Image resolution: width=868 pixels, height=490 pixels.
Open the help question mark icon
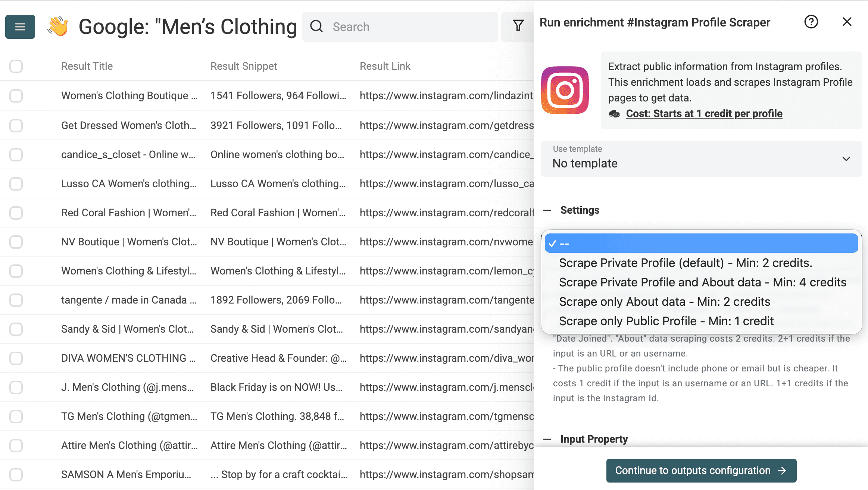pyautogui.click(x=811, y=22)
